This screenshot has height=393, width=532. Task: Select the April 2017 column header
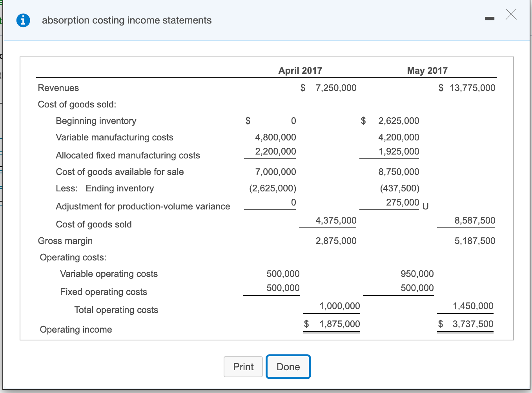(300, 71)
